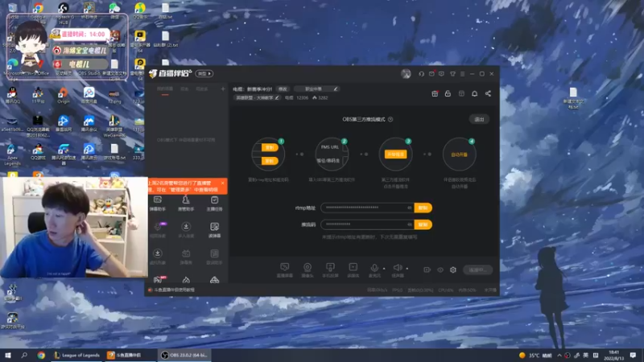Toggle preview eye icon in bottom bar
This screenshot has height=362, width=644.
[x=440, y=269]
